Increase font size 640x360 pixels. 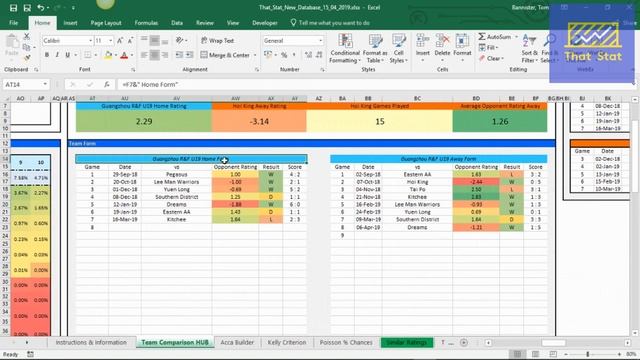[120, 41]
